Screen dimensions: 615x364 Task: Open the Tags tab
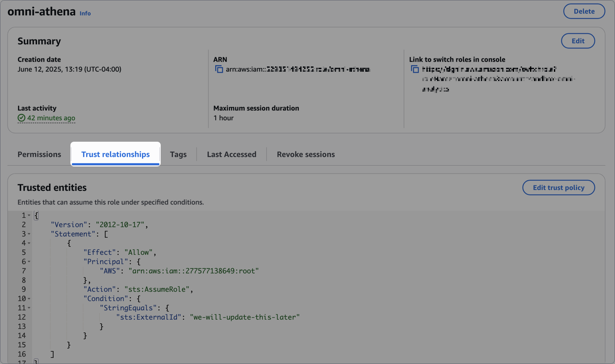coord(178,155)
